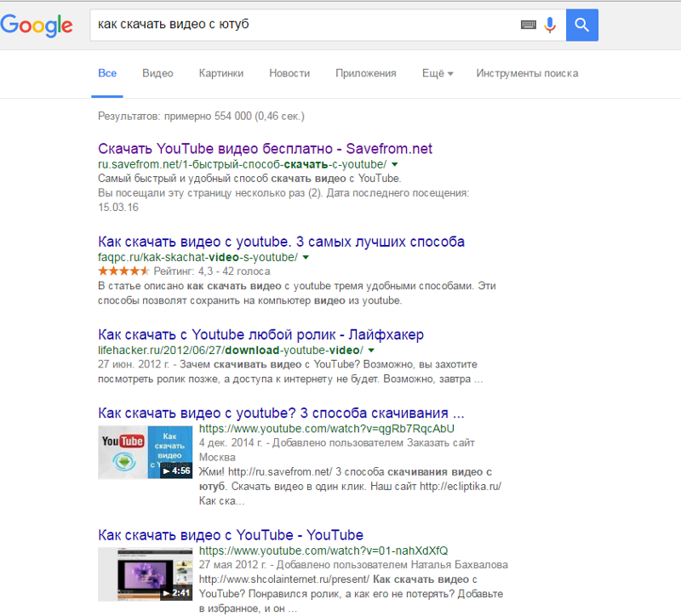Open the '3 самых лучших способа' result
681x616 pixels.
click(281, 242)
